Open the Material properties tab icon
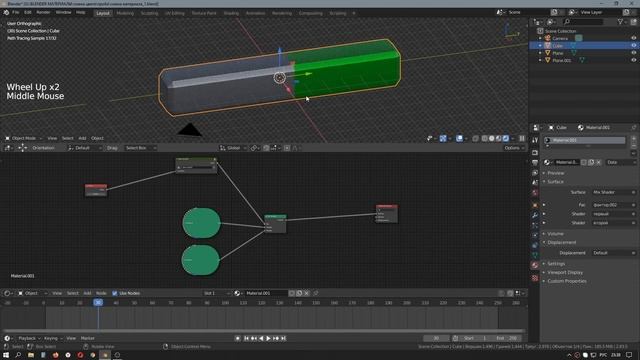Image resolution: width=640 pixels, height=360 pixels. (x=535, y=265)
